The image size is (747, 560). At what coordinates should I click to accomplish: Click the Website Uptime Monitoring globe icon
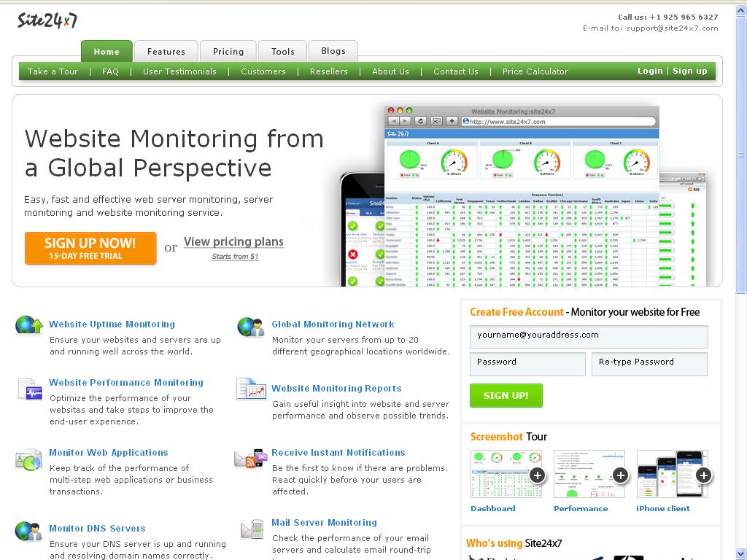(x=28, y=325)
